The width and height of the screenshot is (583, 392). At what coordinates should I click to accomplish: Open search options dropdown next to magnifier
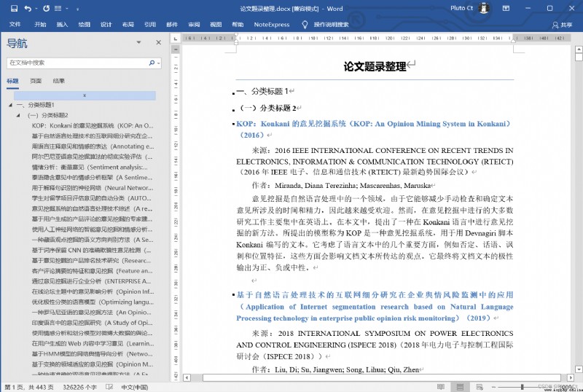(x=159, y=63)
